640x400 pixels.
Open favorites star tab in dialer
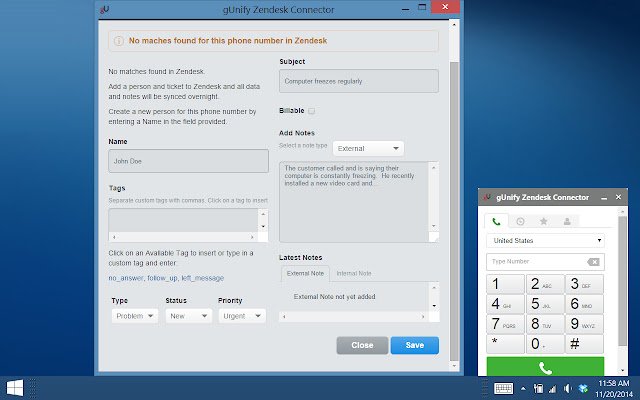(543, 221)
